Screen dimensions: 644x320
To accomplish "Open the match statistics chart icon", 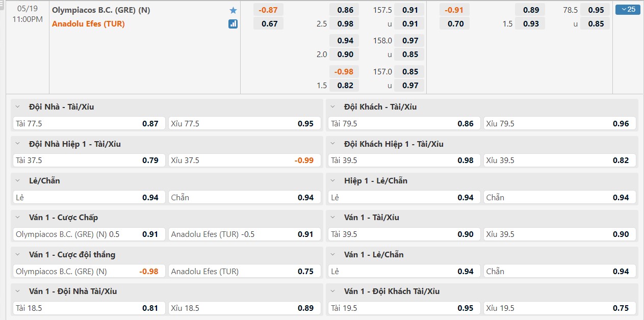I will click(x=233, y=23).
